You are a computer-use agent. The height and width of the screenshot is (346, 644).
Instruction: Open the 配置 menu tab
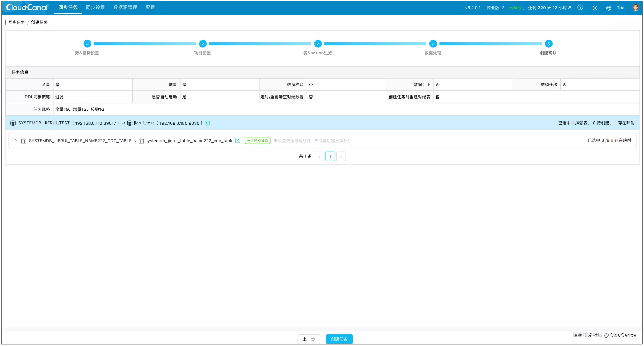[x=150, y=7]
